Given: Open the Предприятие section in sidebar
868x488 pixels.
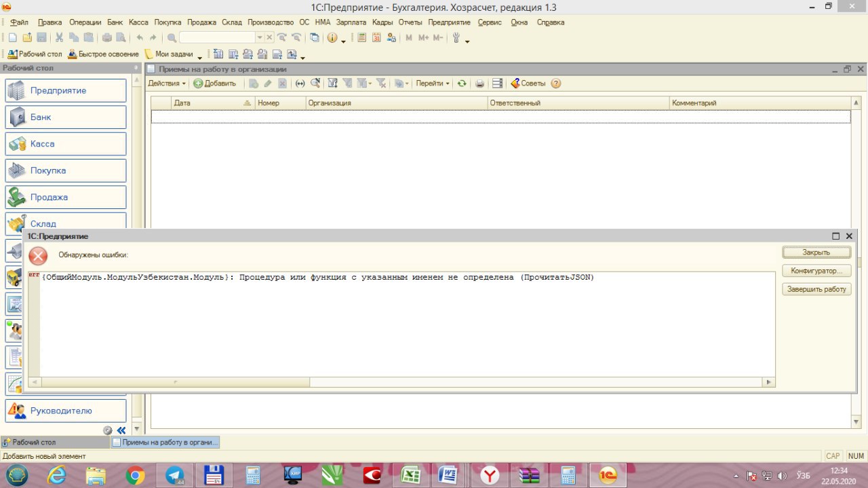Looking at the screenshot, I should (x=66, y=90).
